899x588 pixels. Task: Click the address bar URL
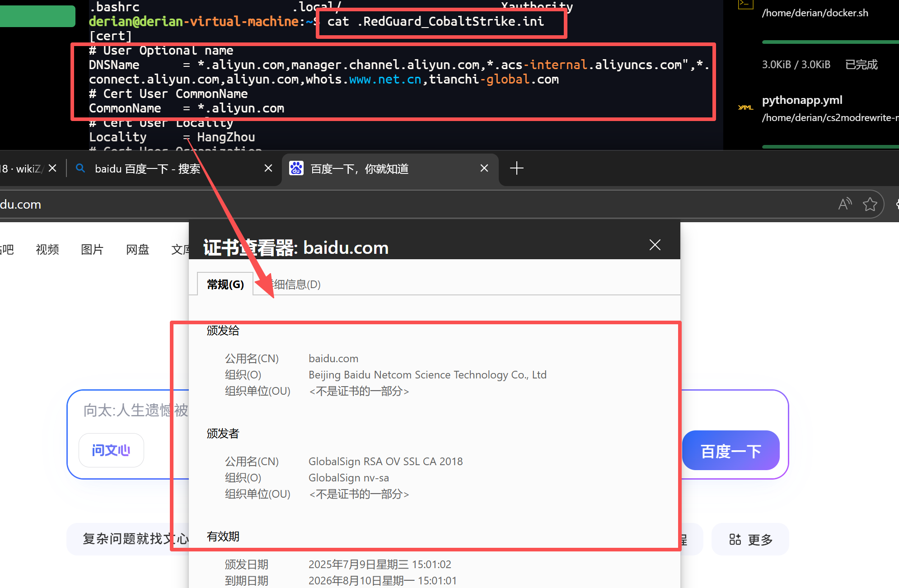pos(20,205)
